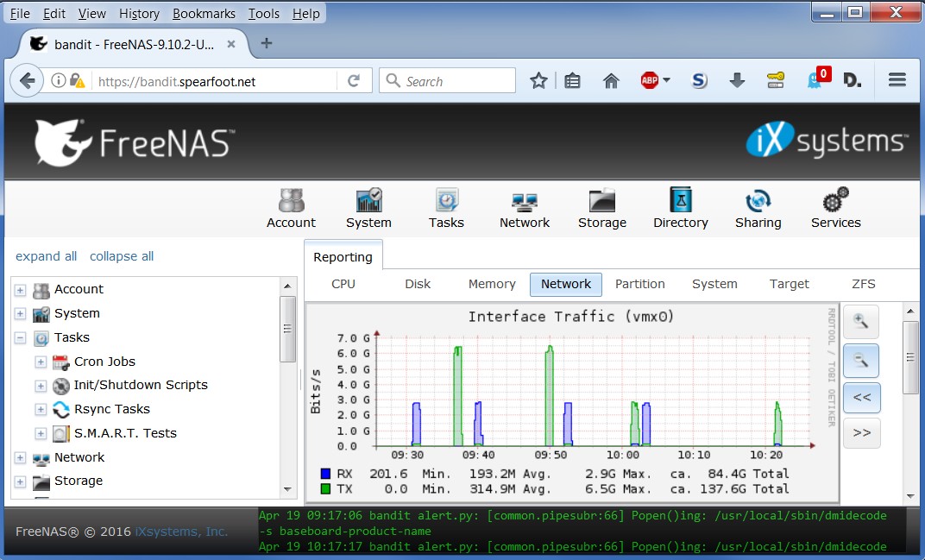This screenshot has height=560, width=925.
Task: Click the 'expand all' link
Action: pos(46,256)
